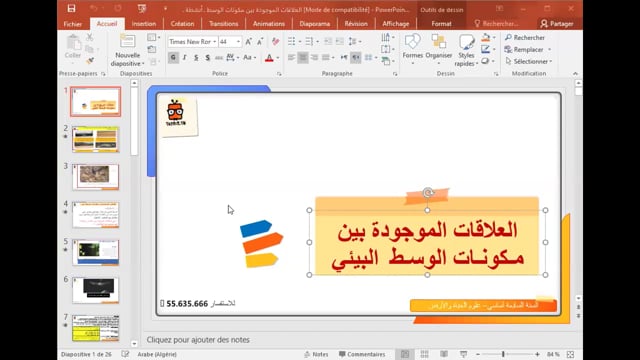Open the line spacing dropdown
640x360 pixels.
coord(354,41)
